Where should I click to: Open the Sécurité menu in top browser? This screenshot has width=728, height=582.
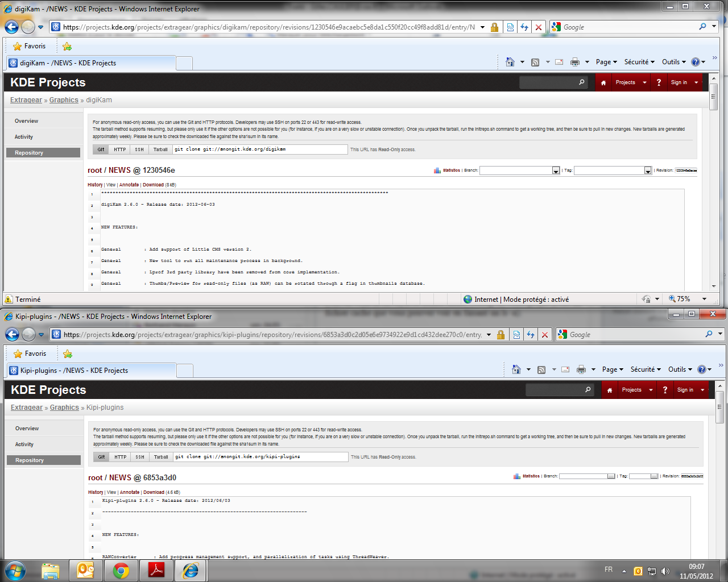(639, 62)
